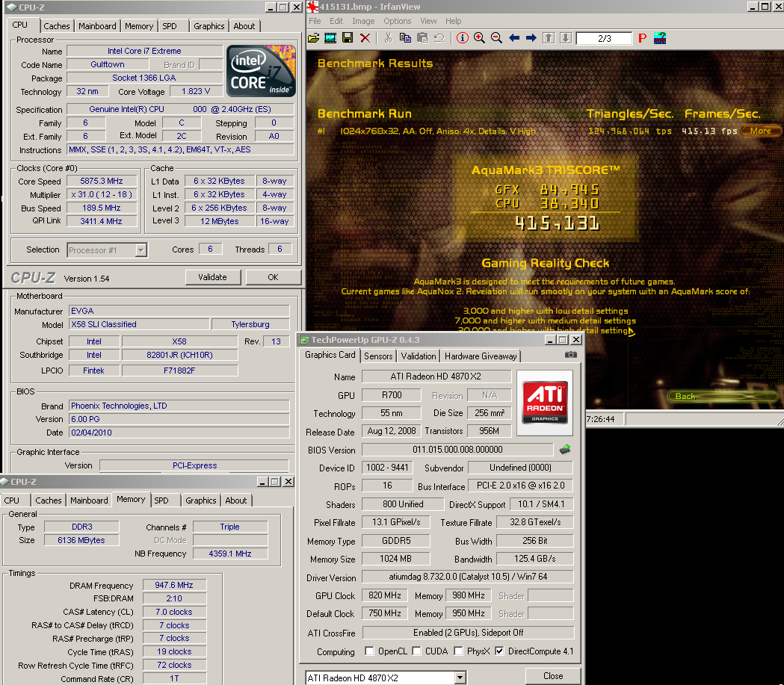Click the Back button in AquaMark3
Image resolution: width=784 pixels, height=685 pixels.
722,396
